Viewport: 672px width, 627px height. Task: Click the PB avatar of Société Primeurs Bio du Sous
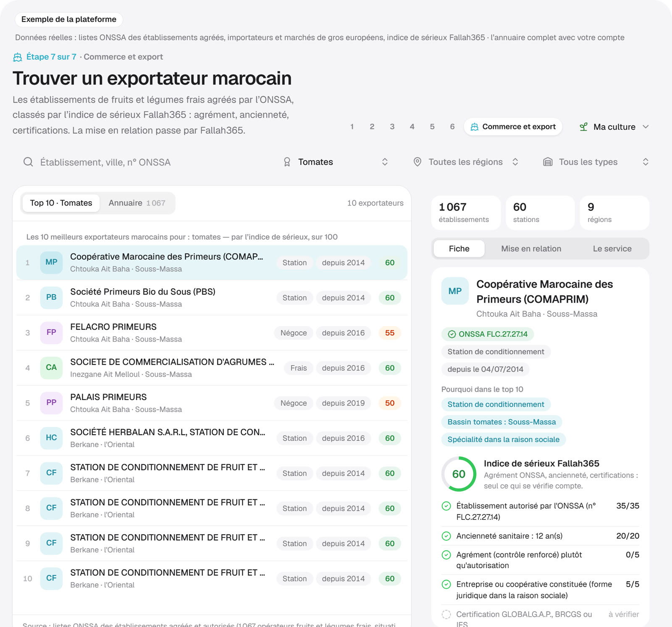coord(51,298)
